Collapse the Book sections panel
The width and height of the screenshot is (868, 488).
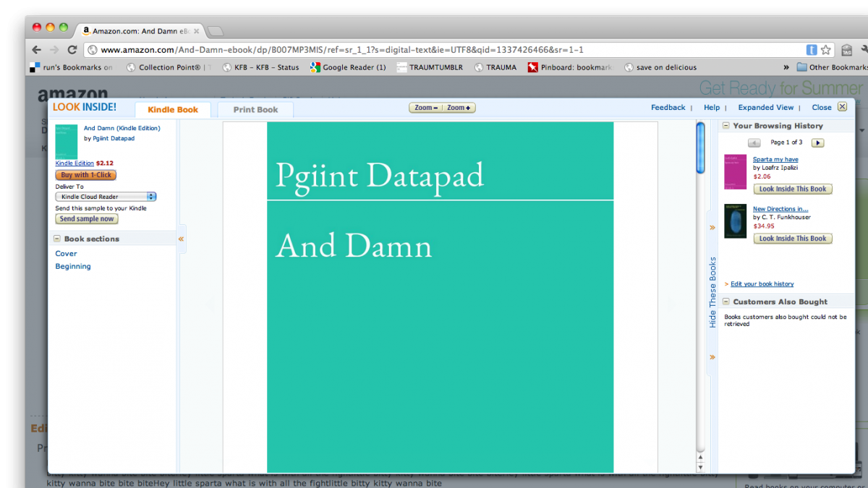[x=56, y=239]
